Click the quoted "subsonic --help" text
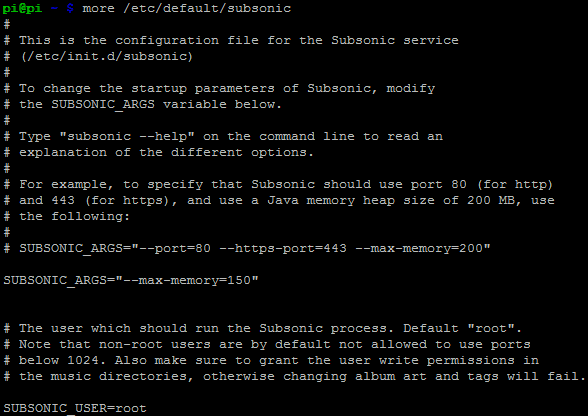Viewport: 588px width, 416px height. [127, 136]
